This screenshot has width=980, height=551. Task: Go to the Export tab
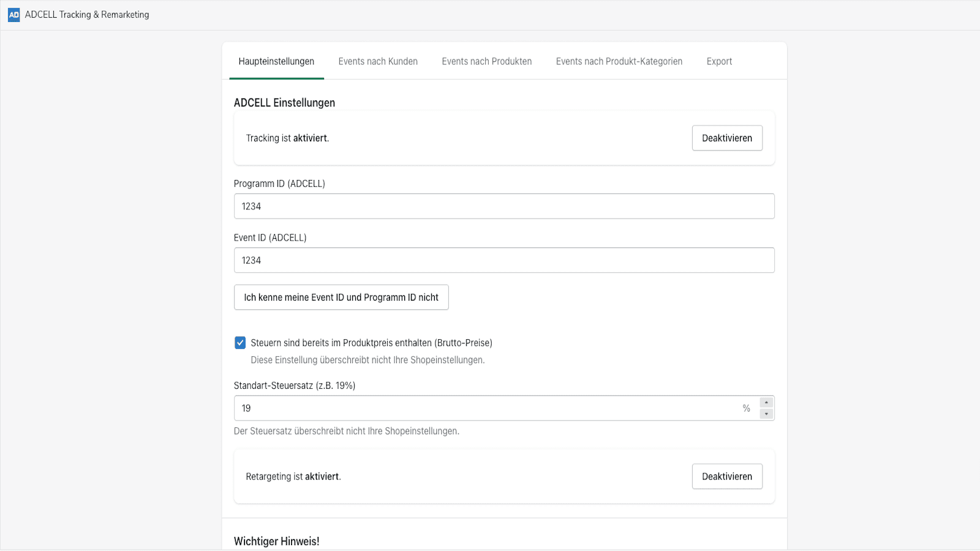point(719,61)
